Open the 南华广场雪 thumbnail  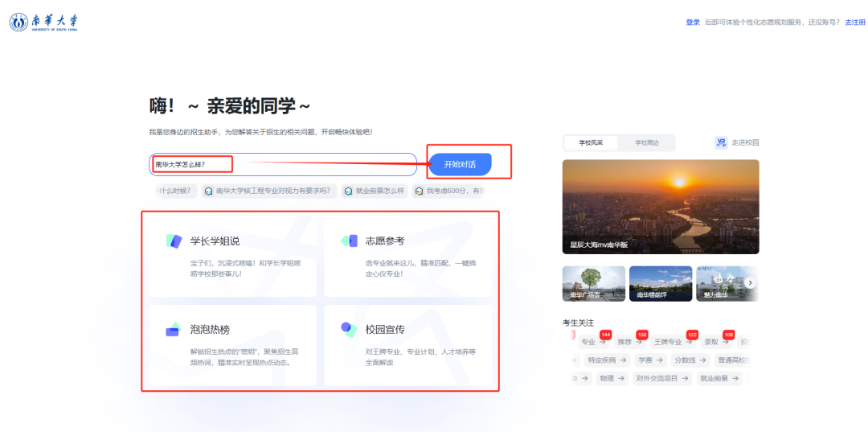pyautogui.click(x=593, y=283)
